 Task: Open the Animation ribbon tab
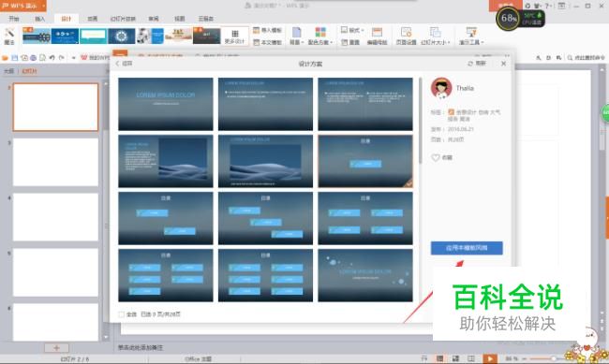click(93, 18)
